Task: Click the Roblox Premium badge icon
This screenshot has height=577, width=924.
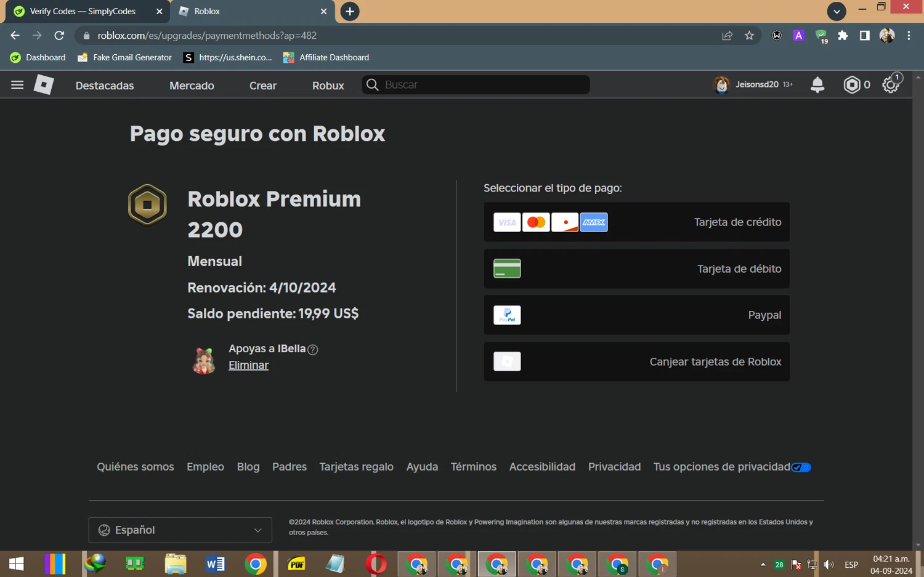Action: tap(147, 204)
